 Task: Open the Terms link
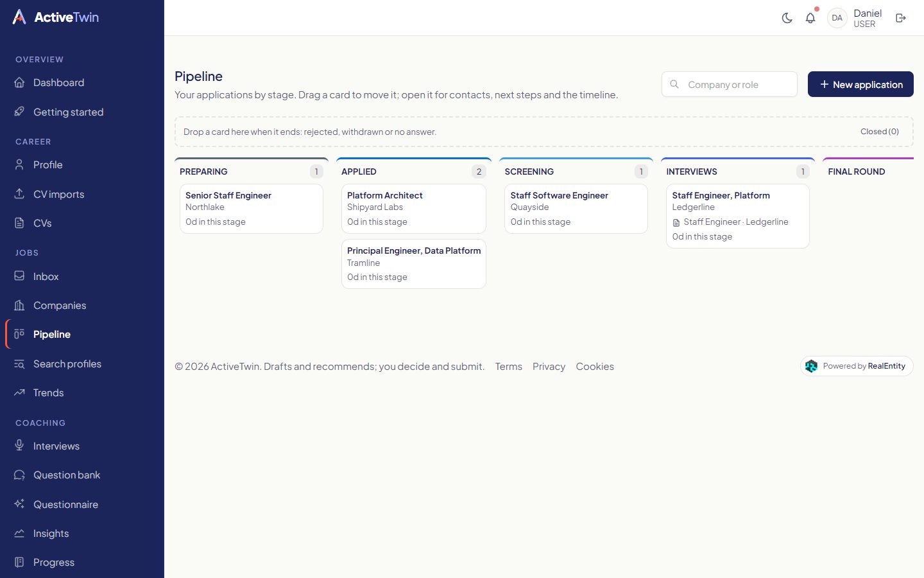[x=509, y=366]
